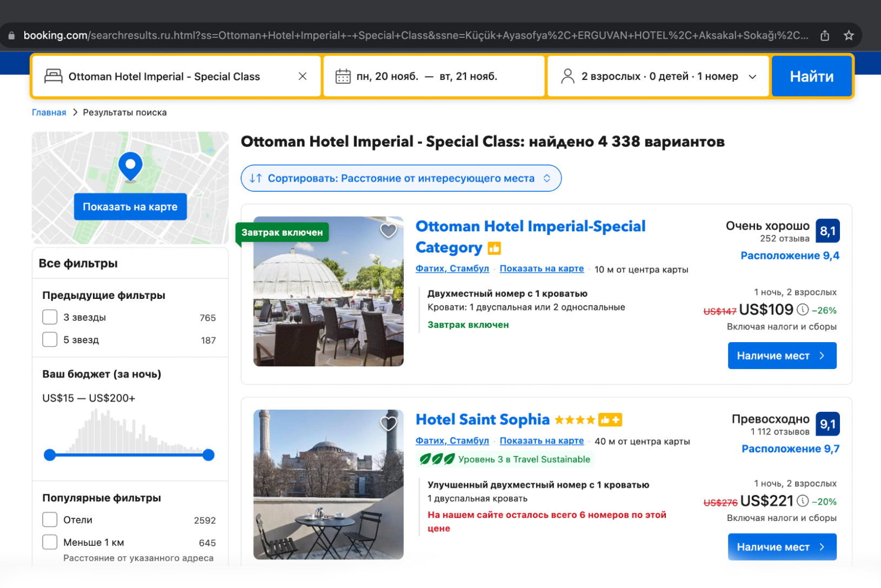The height and width of the screenshot is (588, 881).
Task: Click the '-20%' discount label
Action: (x=824, y=502)
